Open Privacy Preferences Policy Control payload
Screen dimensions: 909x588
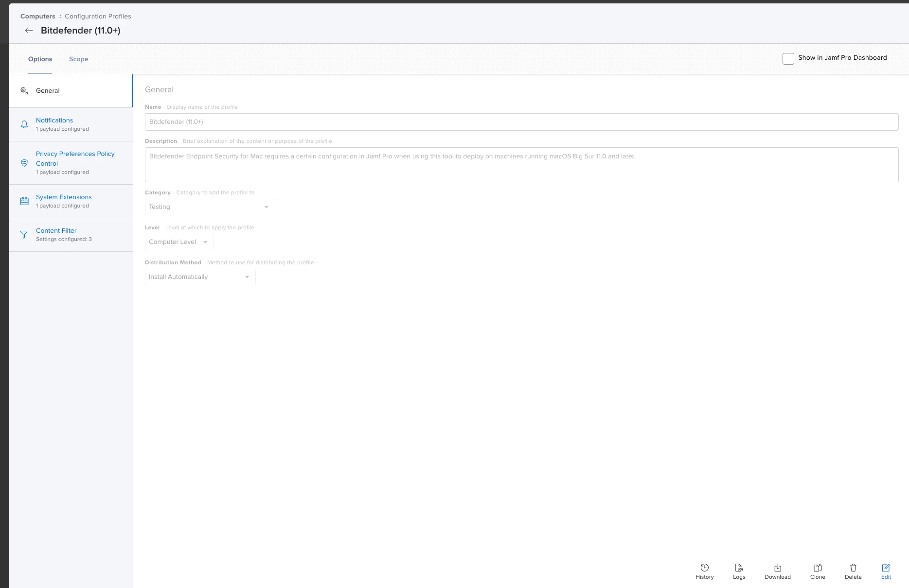coord(71,163)
